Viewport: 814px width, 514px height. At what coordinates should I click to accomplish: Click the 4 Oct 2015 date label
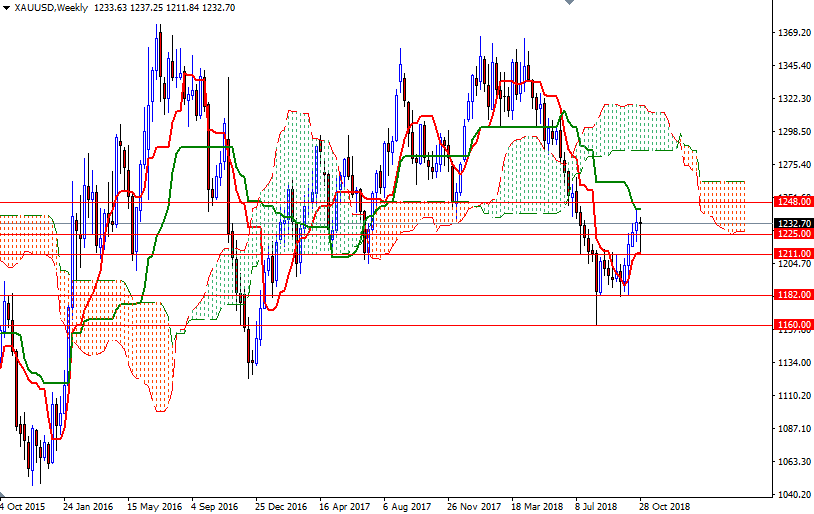(24, 506)
